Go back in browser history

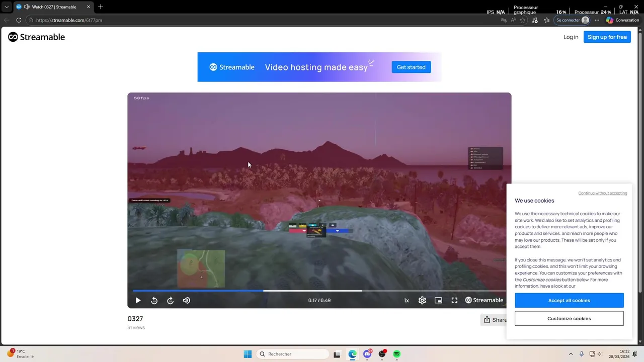click(x=7, y=20)
